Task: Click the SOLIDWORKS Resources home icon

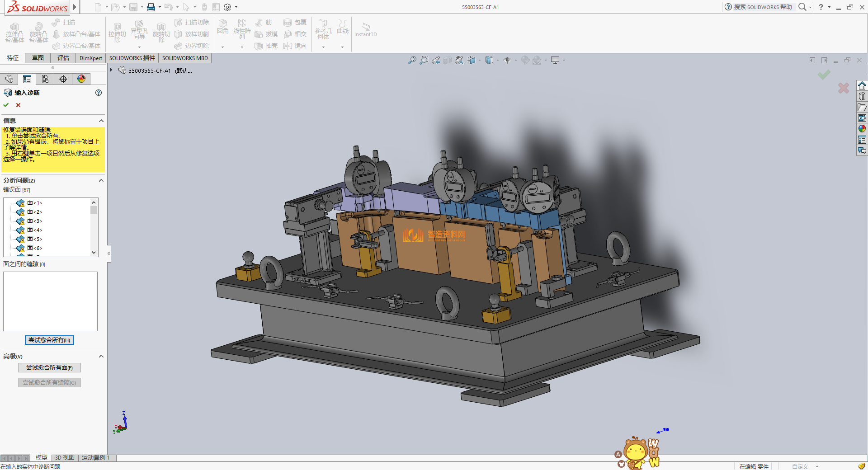Action: pyautogui.click(x=862, y=86)
